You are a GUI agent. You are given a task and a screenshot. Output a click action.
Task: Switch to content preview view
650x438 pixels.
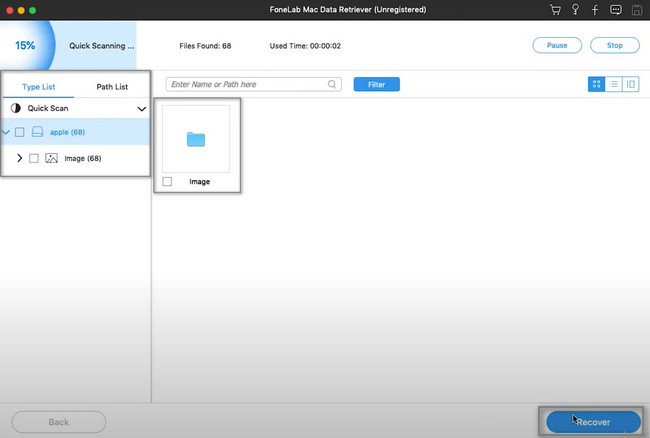pyautogui.click(x=631, y=84)
